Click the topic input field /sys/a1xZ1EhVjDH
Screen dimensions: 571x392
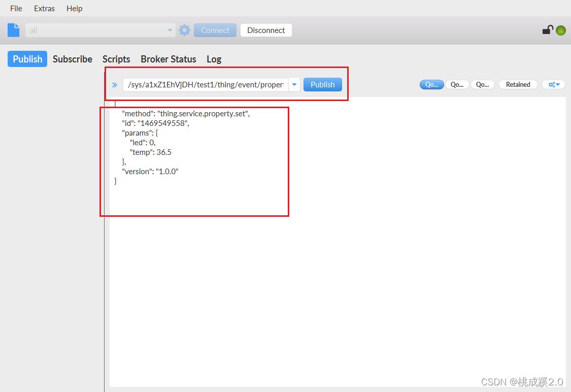pyautogui.click(x=206, y=84)
